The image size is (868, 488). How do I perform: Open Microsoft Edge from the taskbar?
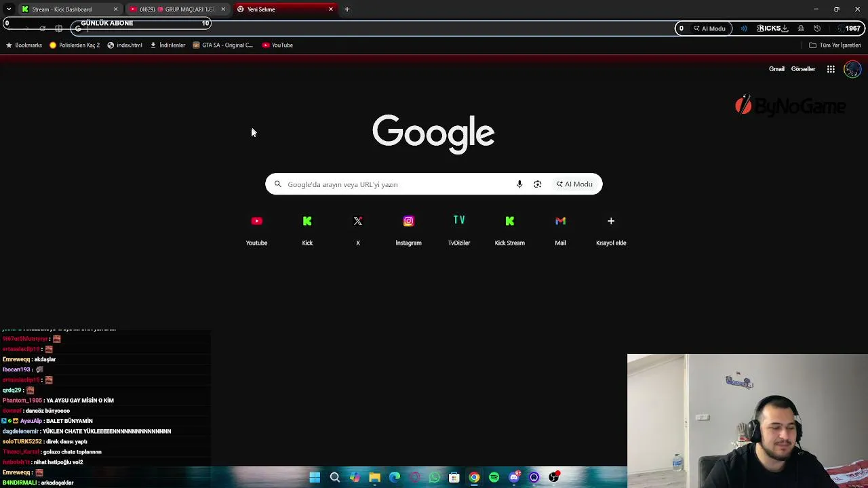395,477
